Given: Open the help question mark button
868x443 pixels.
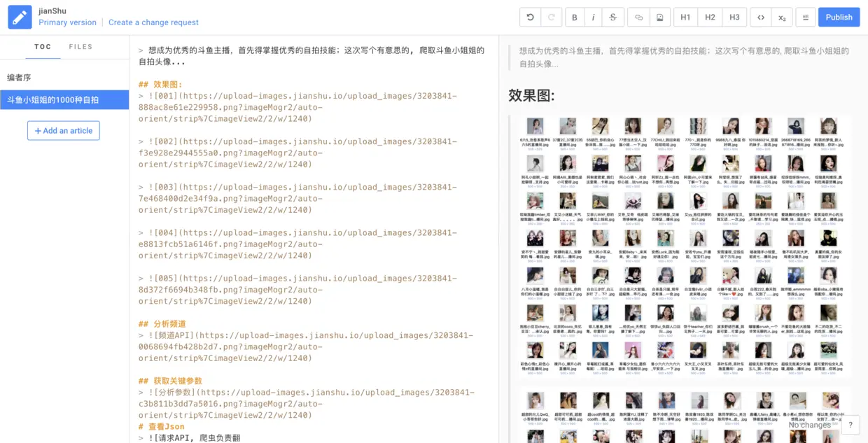Looking at the screenshot, I should coord(850,425).
